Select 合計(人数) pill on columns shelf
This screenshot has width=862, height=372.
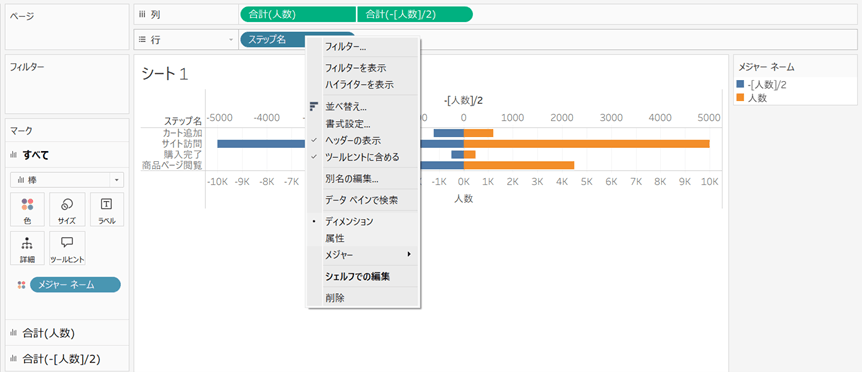pos(298,14)
